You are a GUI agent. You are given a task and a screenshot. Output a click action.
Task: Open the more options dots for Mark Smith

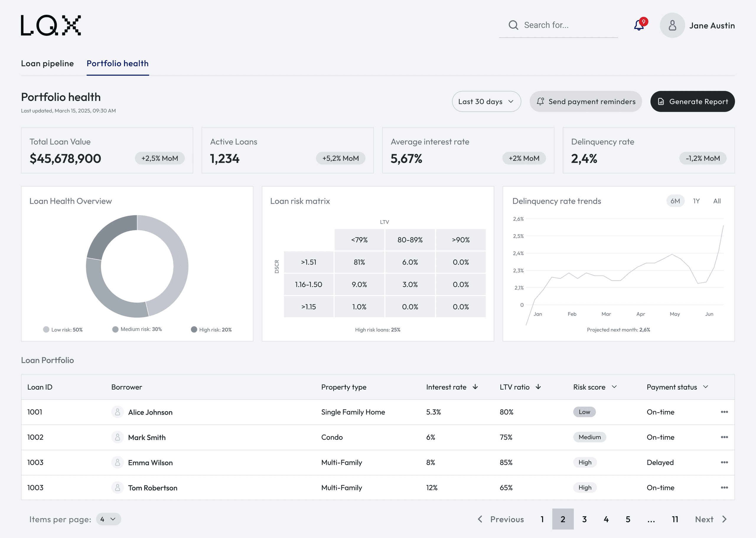(x=724, y=437)
